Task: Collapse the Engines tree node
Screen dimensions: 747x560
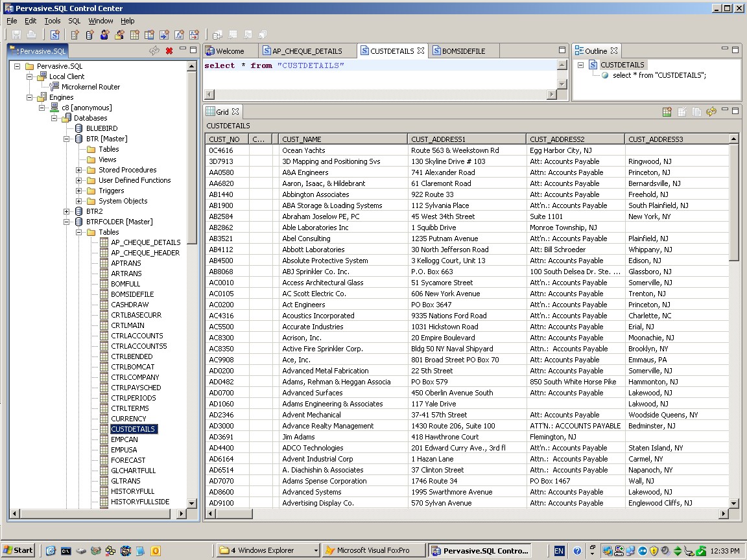Action: 30,97
